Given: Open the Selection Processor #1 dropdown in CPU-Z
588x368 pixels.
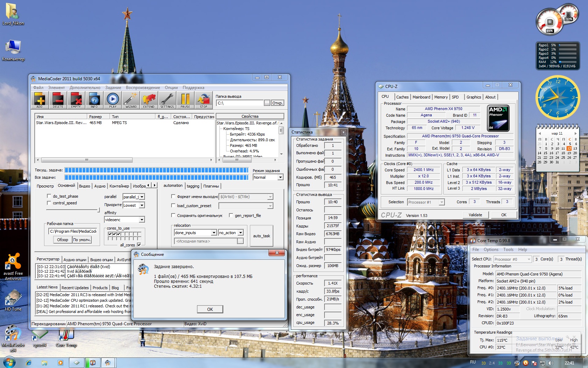Looking at the screenshot, I should [x=426, y=202].
